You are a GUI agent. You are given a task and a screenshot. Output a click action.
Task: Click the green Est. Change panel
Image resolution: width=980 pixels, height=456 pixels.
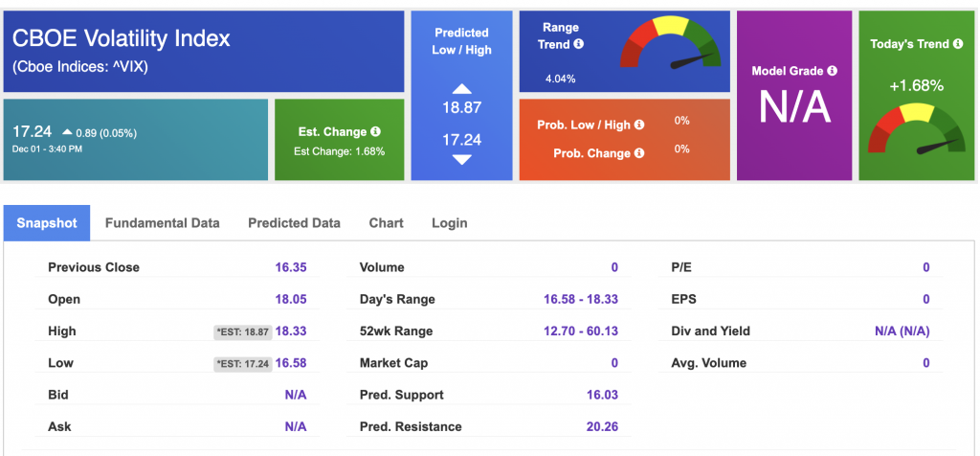click(339, 140)
